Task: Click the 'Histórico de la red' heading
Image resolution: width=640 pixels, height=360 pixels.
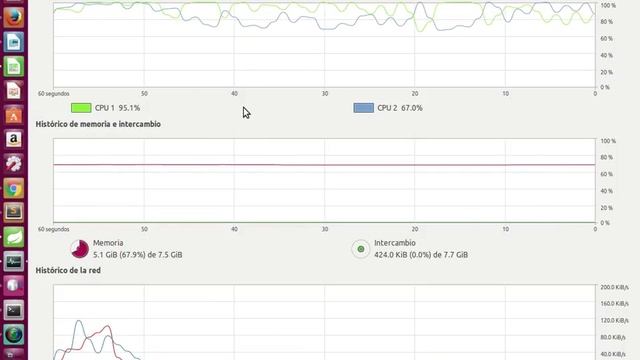Action: (x=68, y=270)
